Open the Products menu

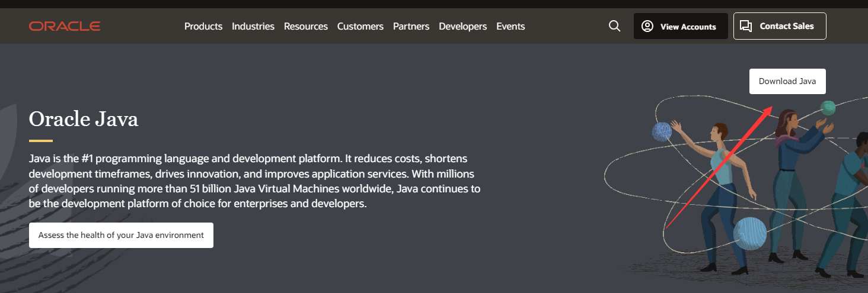[x=203, y=26]
